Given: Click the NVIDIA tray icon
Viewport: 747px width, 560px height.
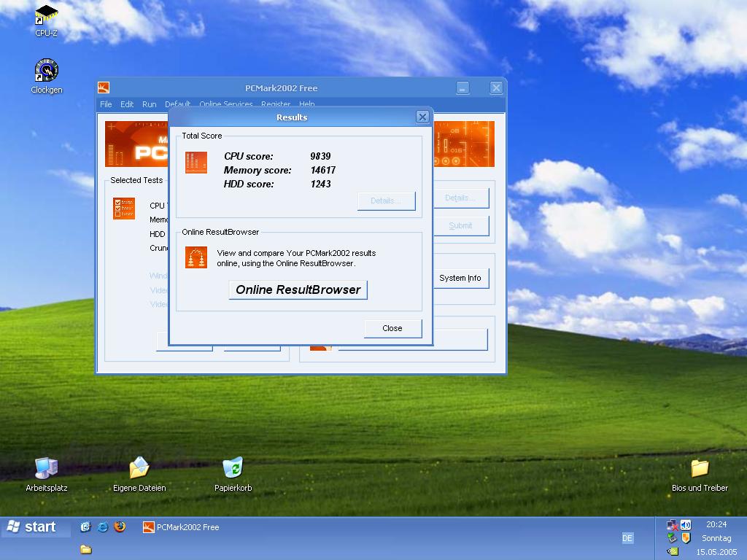Looking at the screenshot, I should [x=672, y=551].
